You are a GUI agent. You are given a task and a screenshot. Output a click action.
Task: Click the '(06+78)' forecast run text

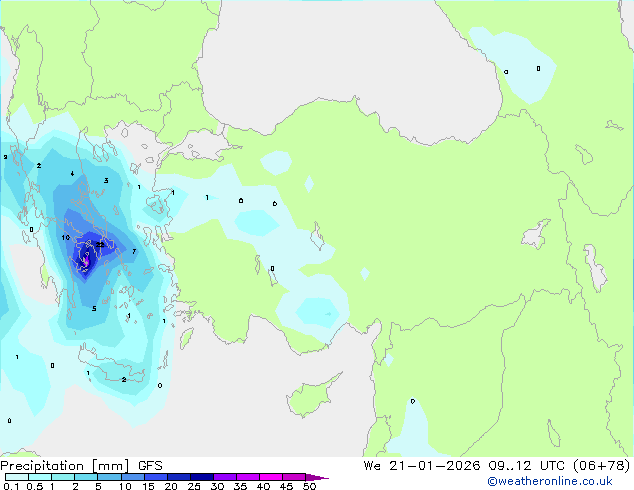pos(602,466)
